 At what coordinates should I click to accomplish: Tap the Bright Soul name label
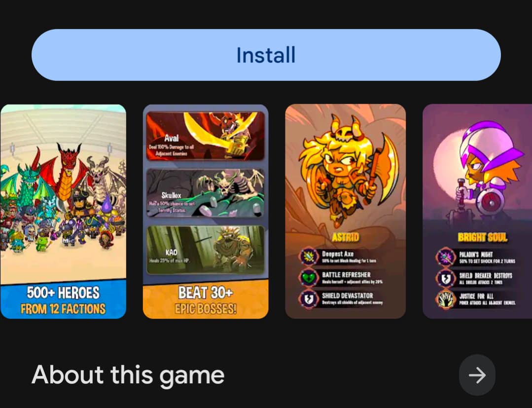(x=483, y=237)
